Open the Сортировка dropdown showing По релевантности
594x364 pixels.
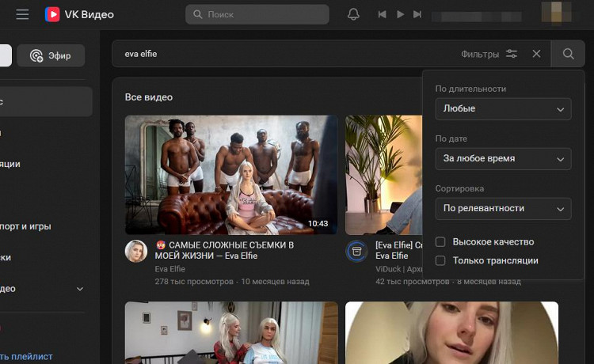[503, 208]
